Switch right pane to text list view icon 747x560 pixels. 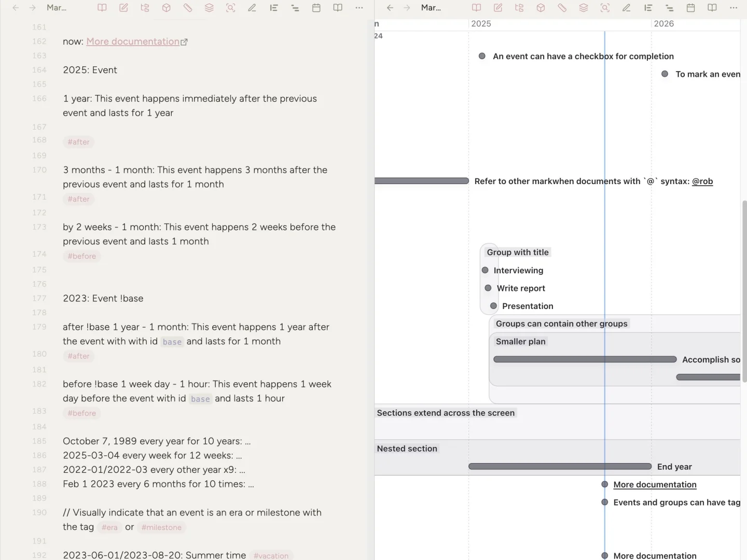(648, 8)
